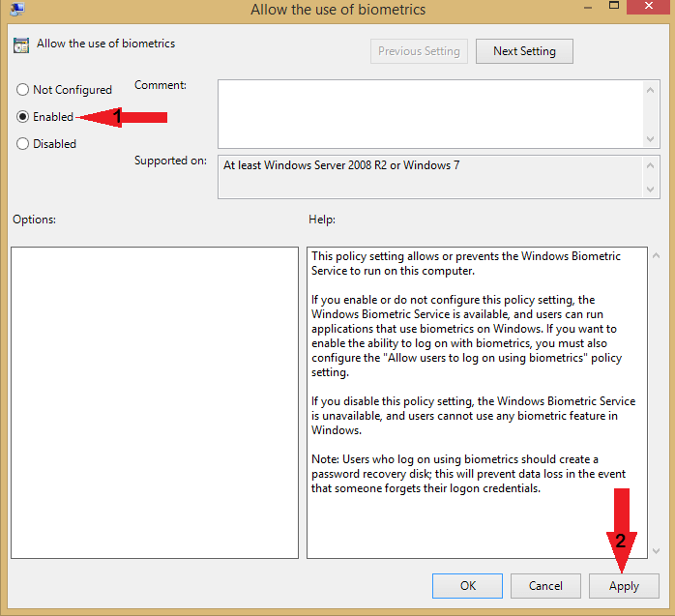The width and height of the screenshot is (675, 616).
Task: Maximize the policy dialog window
Action: [x=614, y=6]
